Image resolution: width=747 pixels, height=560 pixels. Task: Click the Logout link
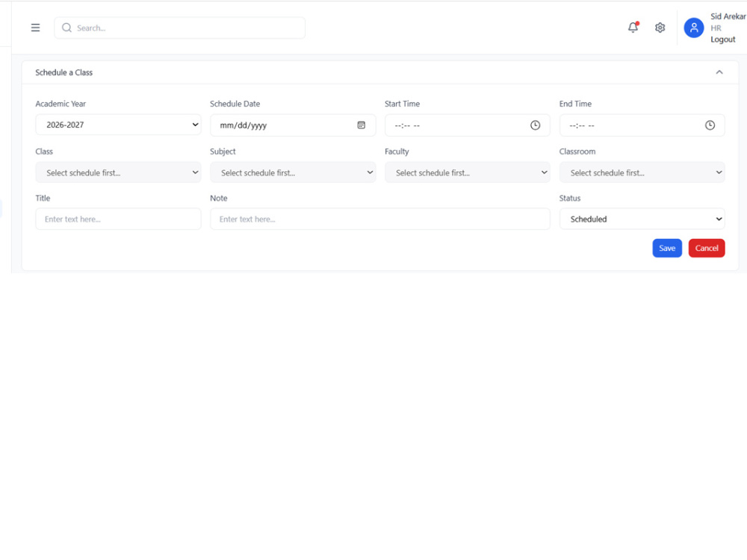pos(722,40)
